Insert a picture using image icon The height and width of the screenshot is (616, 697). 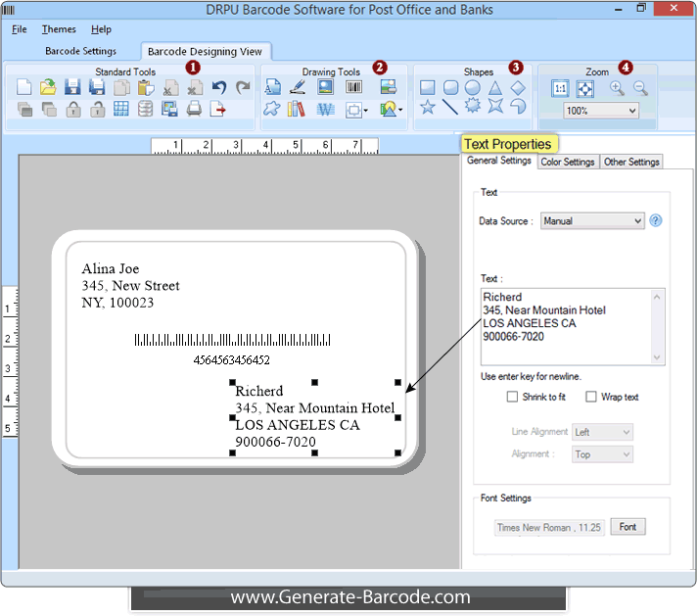(x=325, y=87)
